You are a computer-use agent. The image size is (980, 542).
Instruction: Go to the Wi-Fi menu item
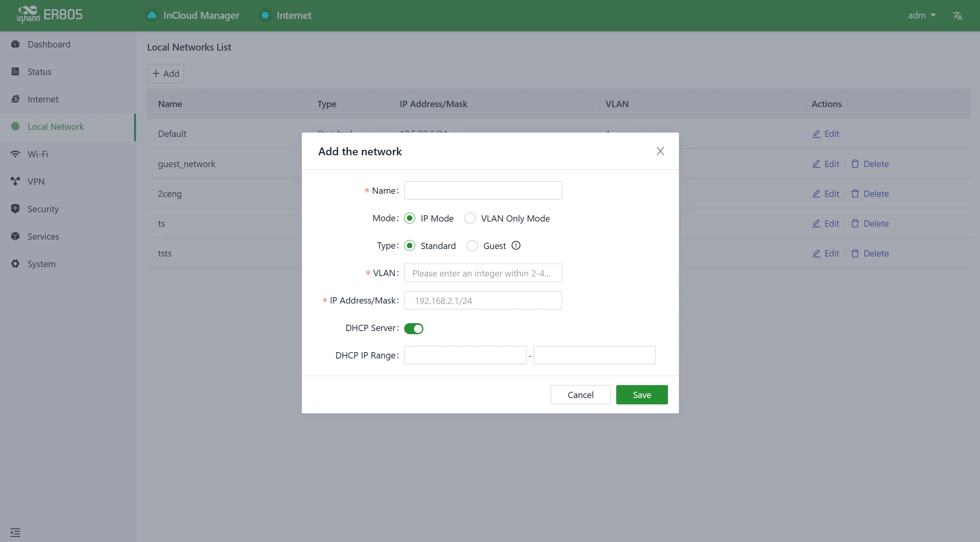pos(68,154)
